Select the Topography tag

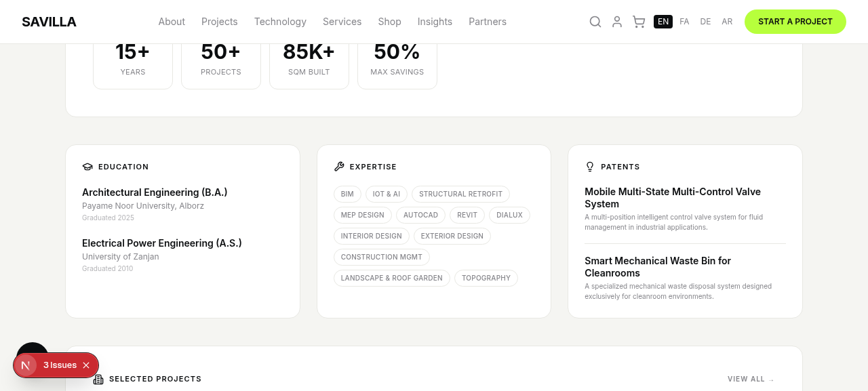(486, 279)
